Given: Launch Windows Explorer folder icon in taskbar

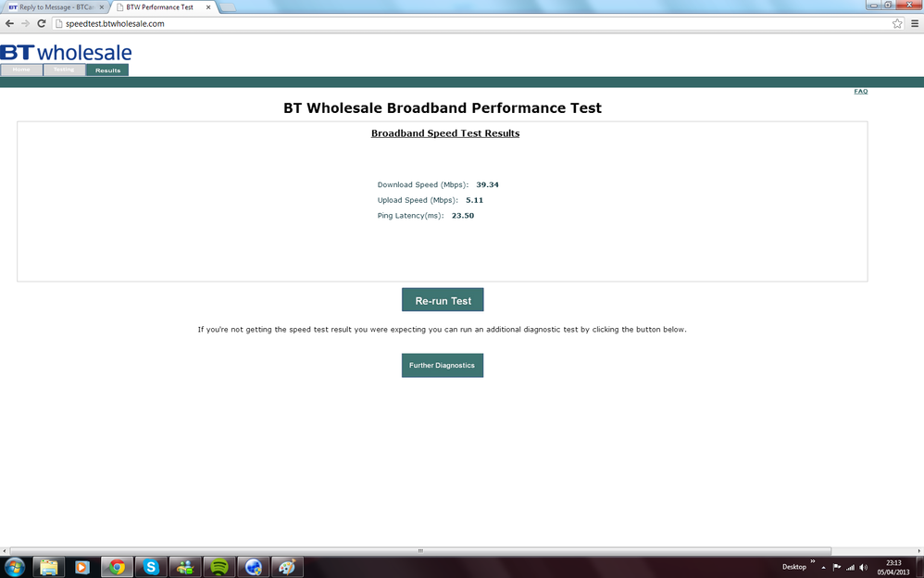Looking at the screenshot, I should point(48,567).
